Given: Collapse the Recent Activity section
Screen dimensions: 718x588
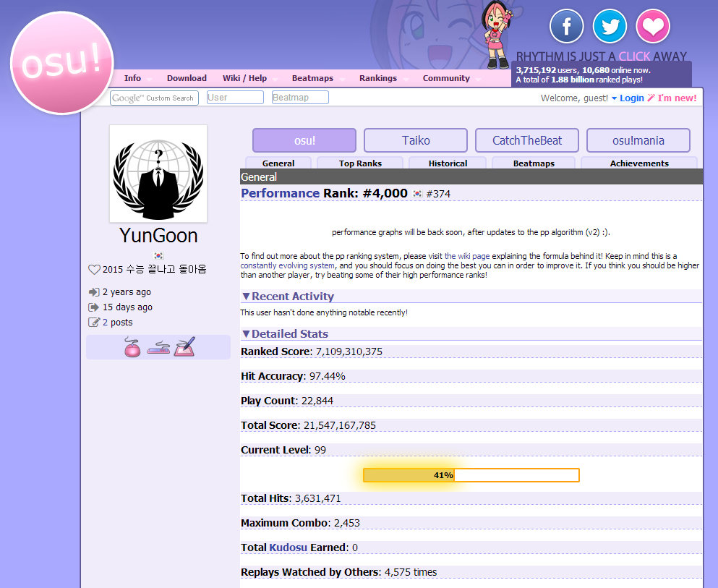Looking at the screenshot, I should pyautogui.click(x=289, y=297).
